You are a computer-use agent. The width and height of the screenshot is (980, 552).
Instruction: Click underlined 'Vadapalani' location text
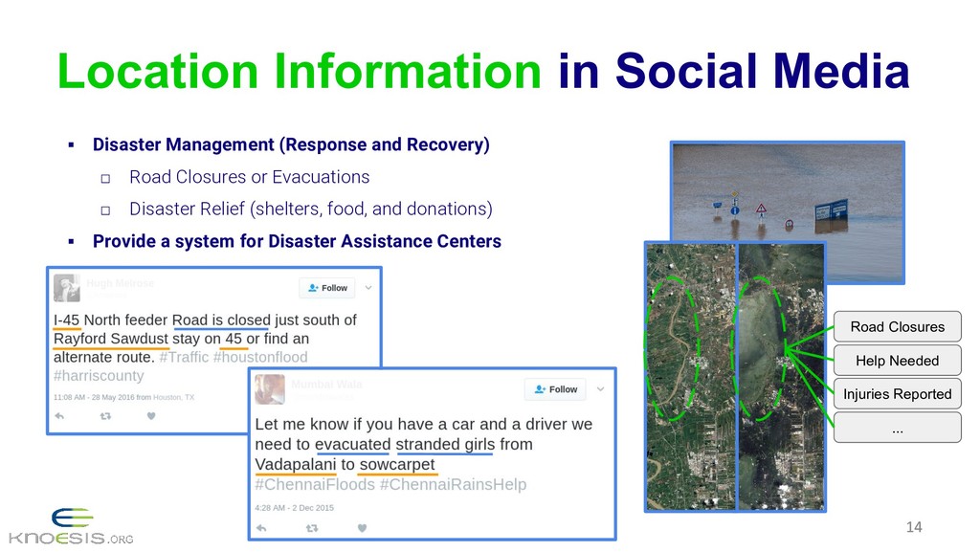pyautogui.click(x=296, y=465)
